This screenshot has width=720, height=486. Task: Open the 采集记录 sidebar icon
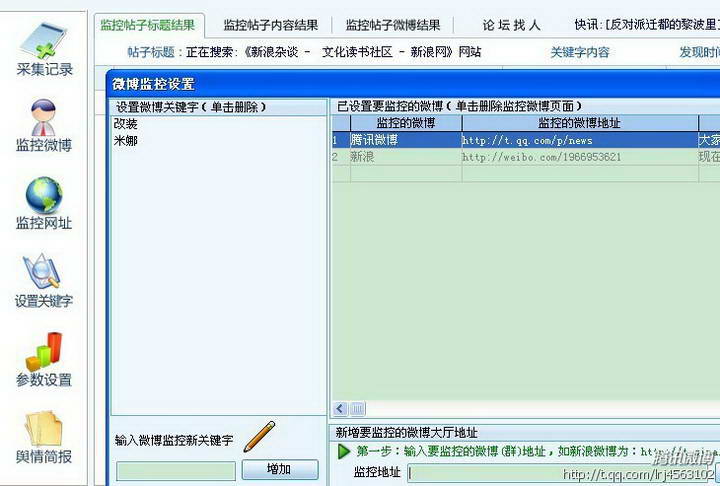(x=45, y=42)
